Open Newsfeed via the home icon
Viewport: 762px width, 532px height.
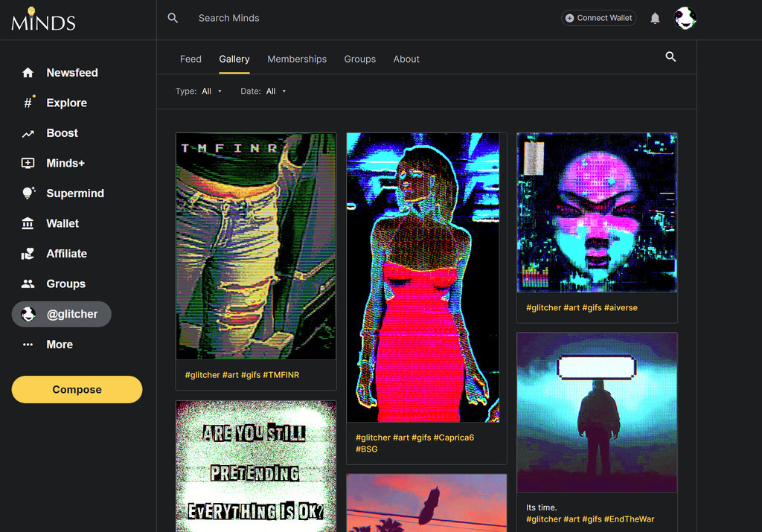(28, 73)
